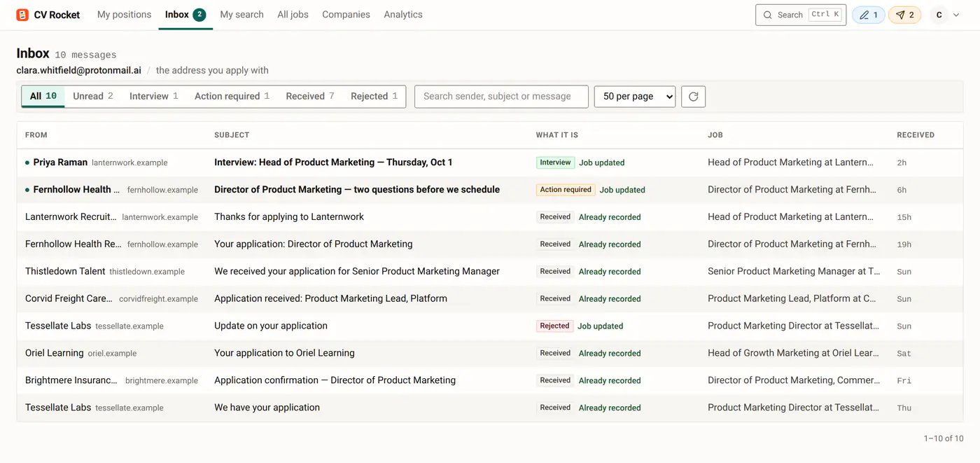
Task: Open 'Your application: Director of Product Marketing'
Action: pos(314,244)
